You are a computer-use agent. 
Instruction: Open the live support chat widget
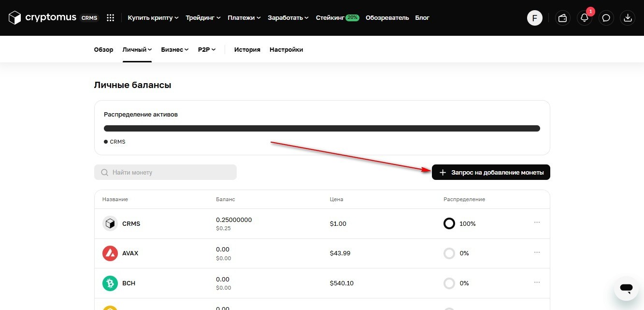point(627,289)
